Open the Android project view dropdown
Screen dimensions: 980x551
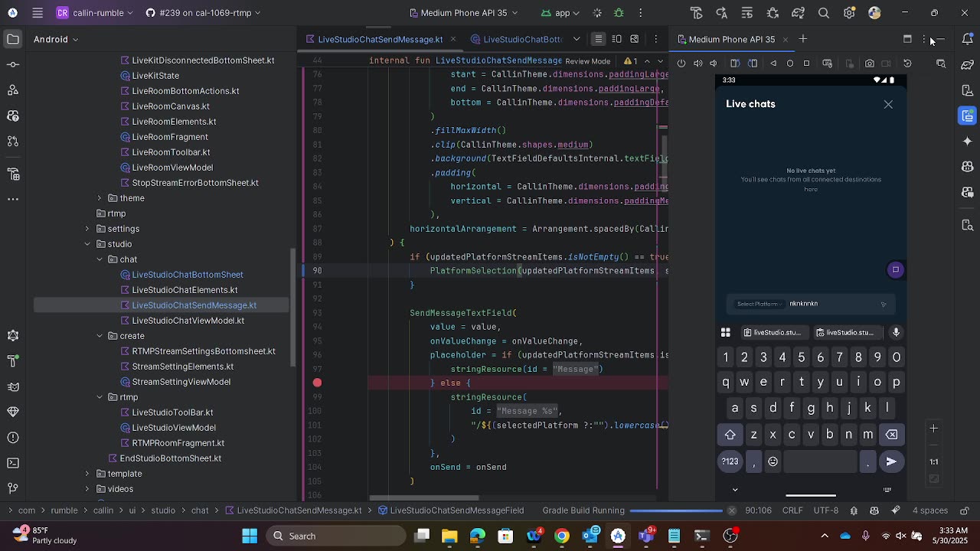[x=56, y=39]
